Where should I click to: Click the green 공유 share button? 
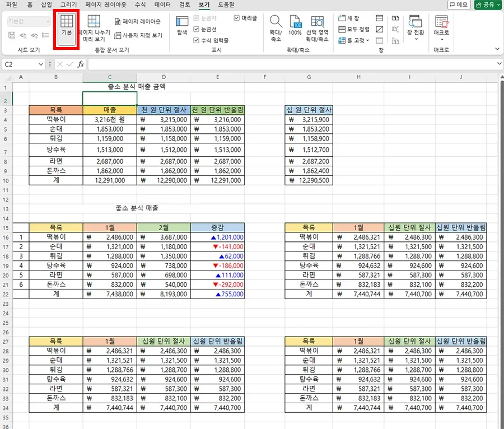tap(485, 5)
